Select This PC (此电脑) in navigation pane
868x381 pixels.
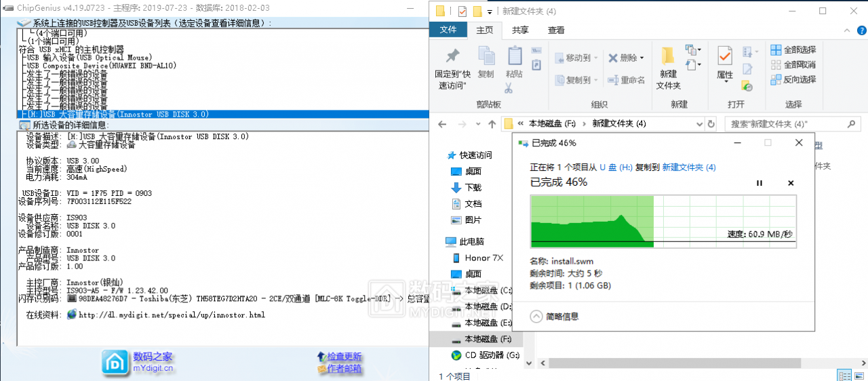(x=465, y=241)
